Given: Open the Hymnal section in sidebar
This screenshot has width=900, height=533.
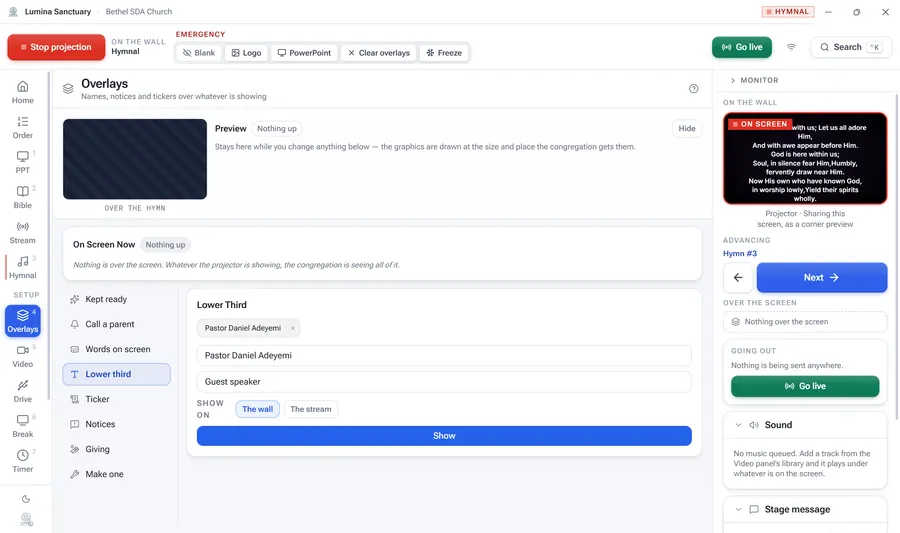Looking at the screenshot, I should pyautogui.click(x=22, y=267).
